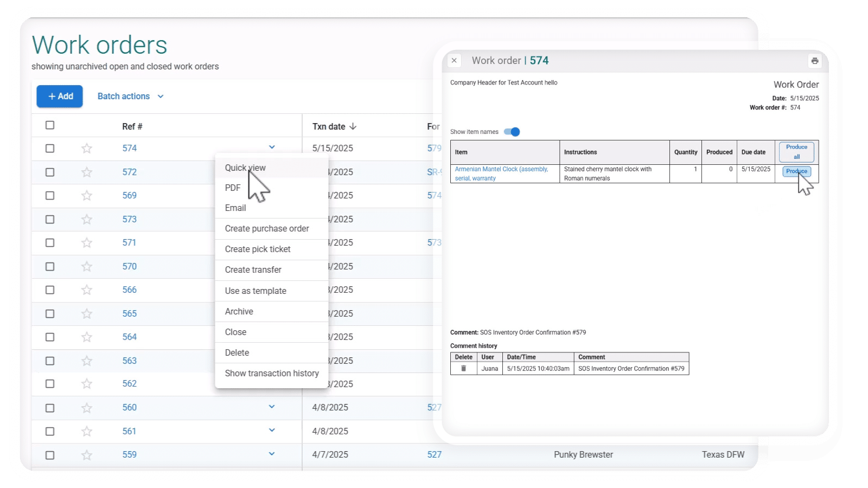Screen dimensions: 868x488
Task: Select checkbox for work order 572
Action: [50, 172]
